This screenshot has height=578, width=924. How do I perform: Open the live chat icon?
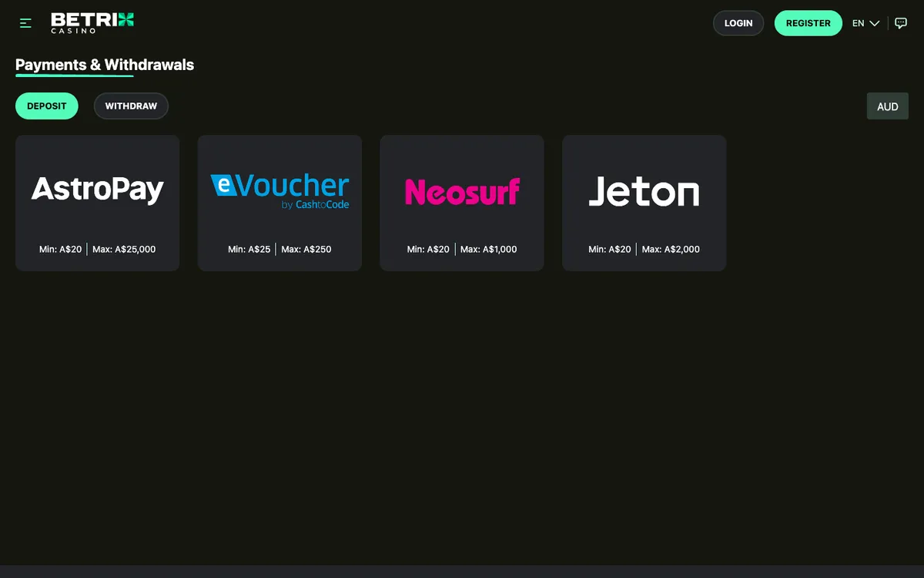point(901,23)
